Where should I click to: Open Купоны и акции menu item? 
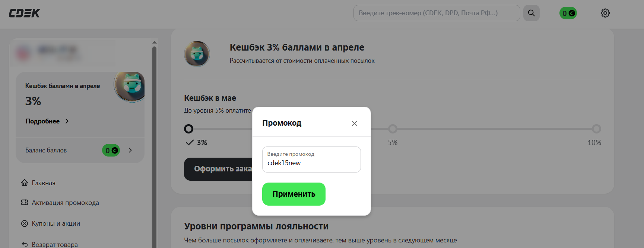pos(56,223)
